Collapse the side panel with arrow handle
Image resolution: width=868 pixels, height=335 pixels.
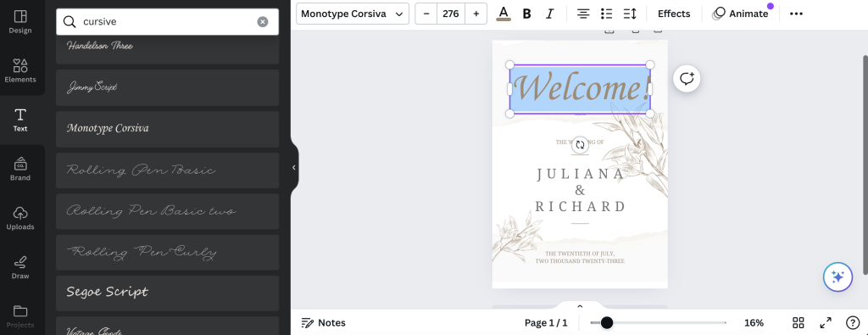[294, 167]
